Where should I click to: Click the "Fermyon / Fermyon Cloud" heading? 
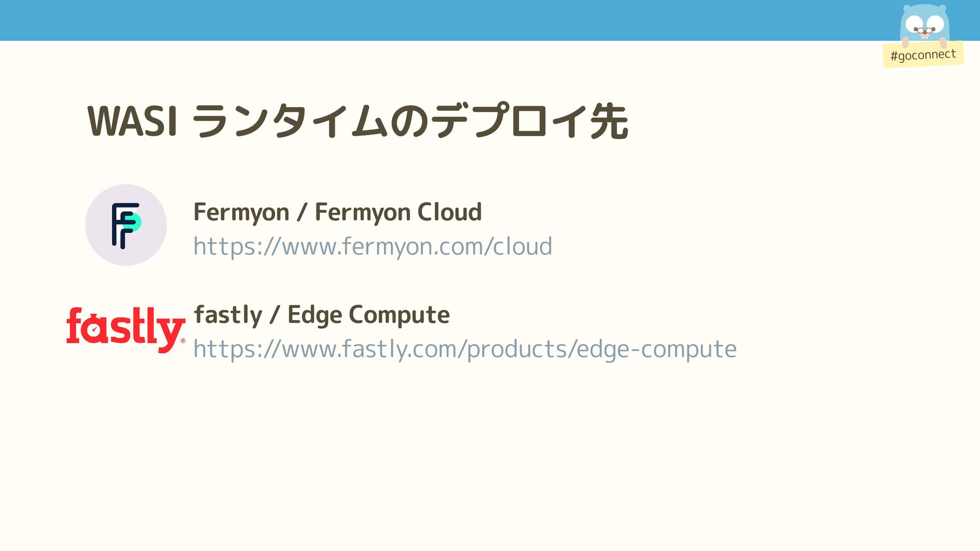337,212
